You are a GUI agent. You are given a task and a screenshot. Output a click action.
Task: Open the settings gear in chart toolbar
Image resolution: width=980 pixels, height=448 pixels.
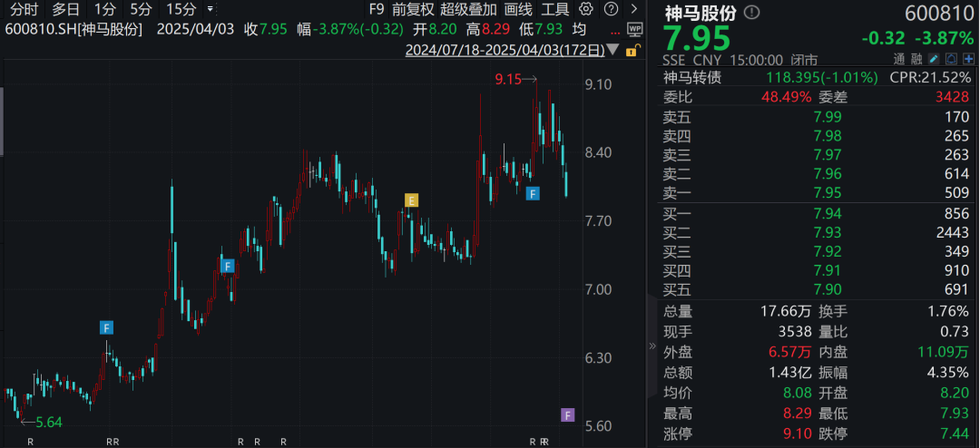pos(585,9)
